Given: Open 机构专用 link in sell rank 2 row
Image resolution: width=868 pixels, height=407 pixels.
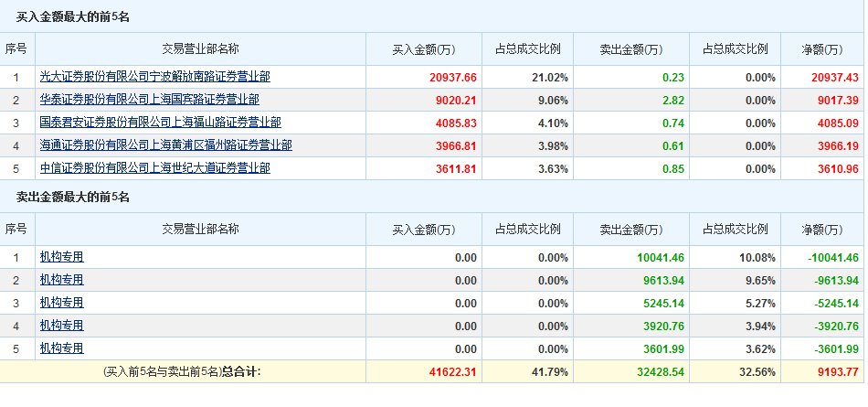Looking at the screenshot, I should tap(61, 280).
